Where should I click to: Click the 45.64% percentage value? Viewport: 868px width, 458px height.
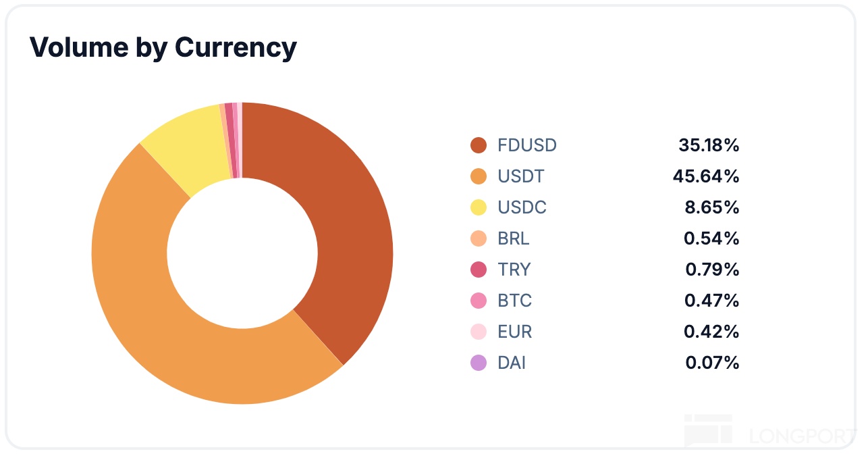click(x=705, y=176)
